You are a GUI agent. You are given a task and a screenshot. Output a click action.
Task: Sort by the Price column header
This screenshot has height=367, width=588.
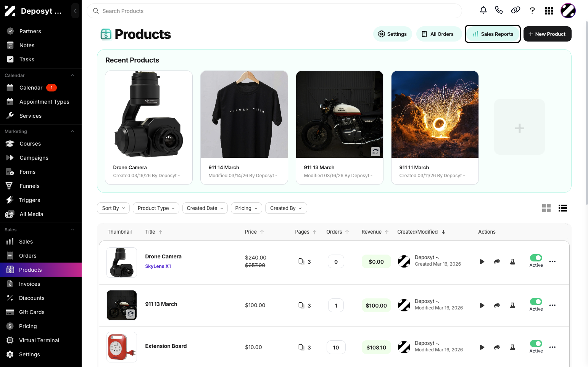click(254, 232)
